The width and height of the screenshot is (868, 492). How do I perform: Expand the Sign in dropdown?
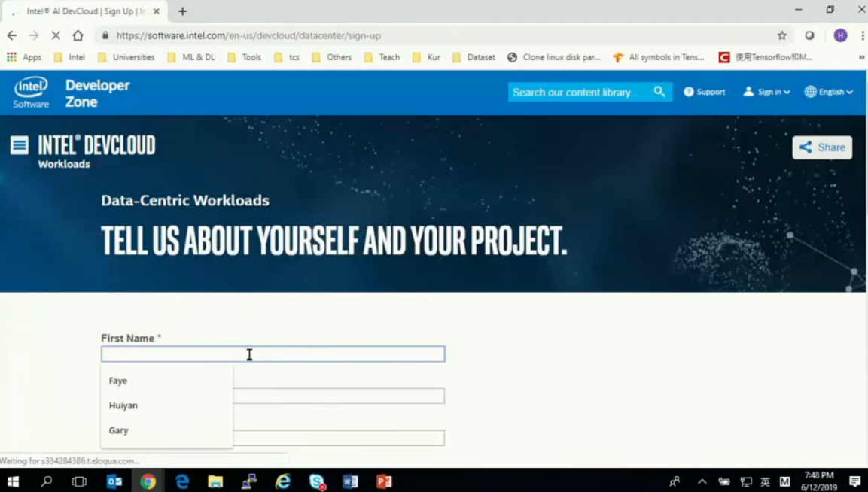tap(766, 92)
